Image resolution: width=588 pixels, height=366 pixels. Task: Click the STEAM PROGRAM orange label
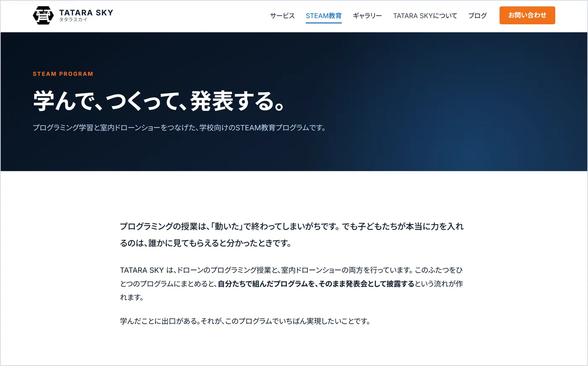coord(63,74)
